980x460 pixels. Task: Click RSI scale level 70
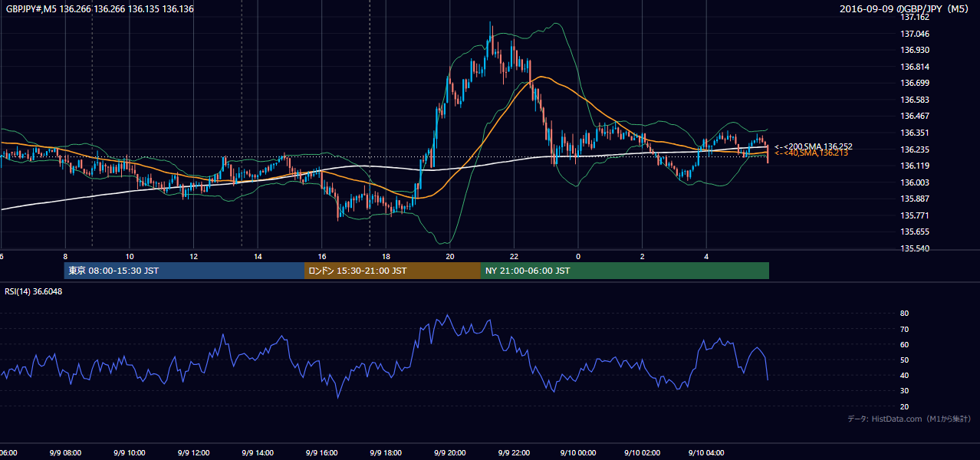(904, 329)
